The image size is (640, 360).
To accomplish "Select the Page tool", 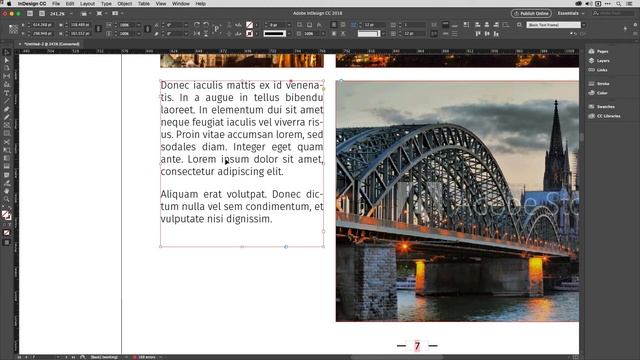I will point(7,68).
